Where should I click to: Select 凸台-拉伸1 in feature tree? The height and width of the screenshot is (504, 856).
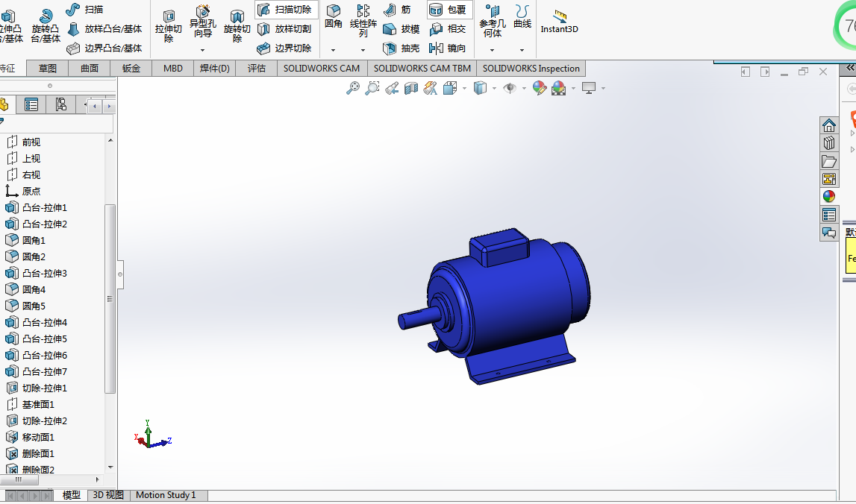(36, 208)
